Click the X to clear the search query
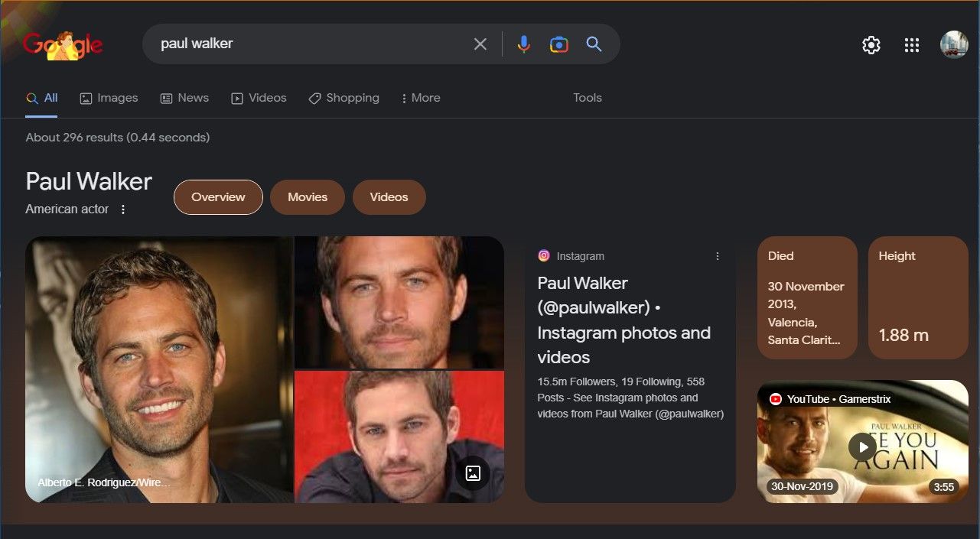This screenshot has height=539, width=980. point(480,44)
